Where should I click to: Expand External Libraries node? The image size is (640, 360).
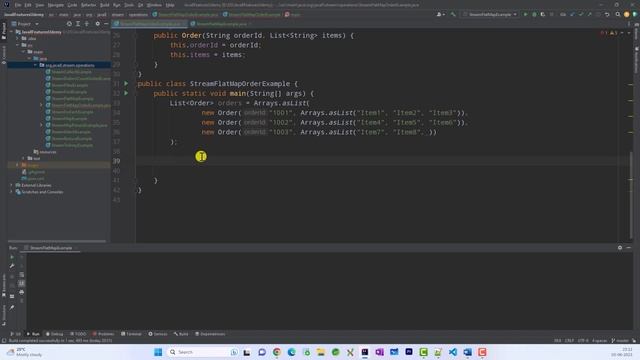tap(12, 185)
